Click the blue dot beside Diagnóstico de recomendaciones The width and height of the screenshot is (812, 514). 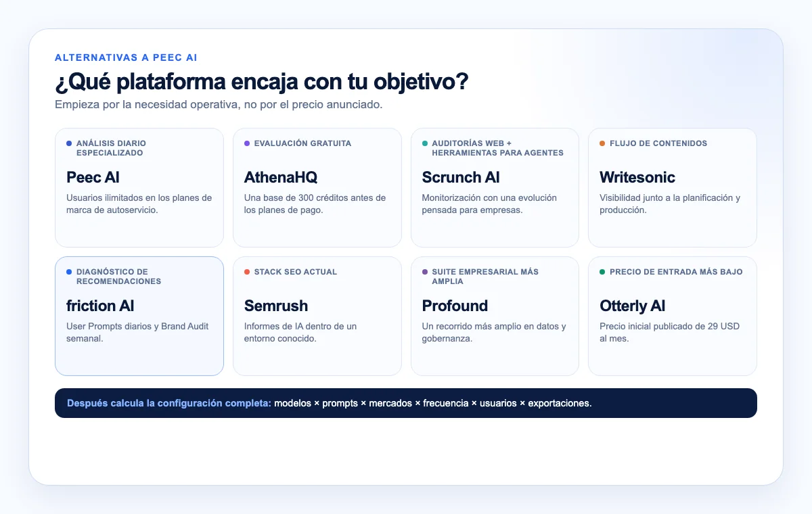(x=69, y=272)
